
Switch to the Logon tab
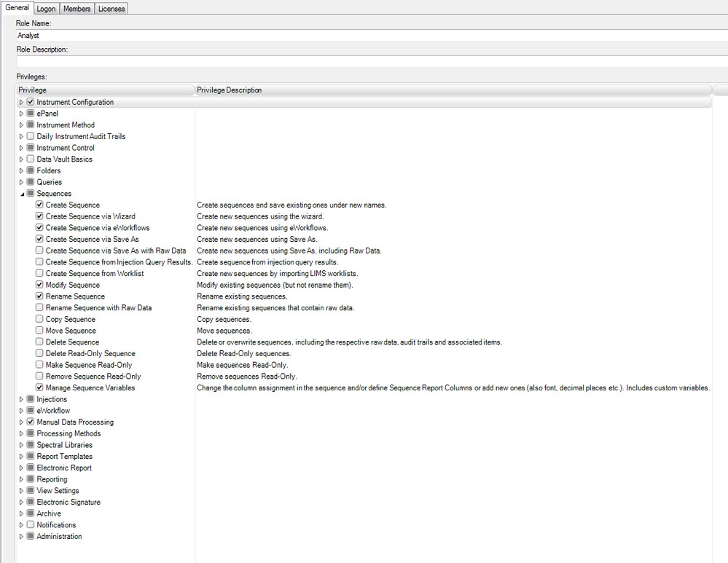[45, 9]
